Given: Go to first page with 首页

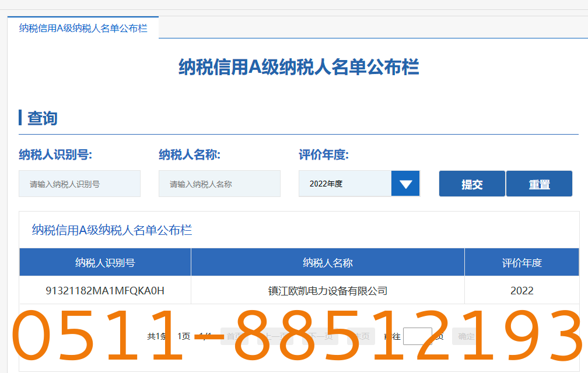Looking at the screenshot, I should pyautogui.click(x=235, y=336).
